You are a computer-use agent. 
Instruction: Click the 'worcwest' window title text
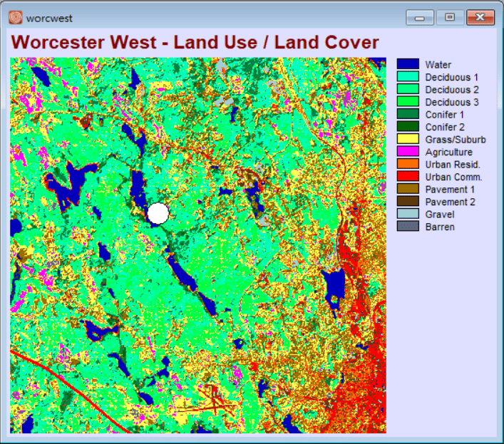tap(49, 19)
